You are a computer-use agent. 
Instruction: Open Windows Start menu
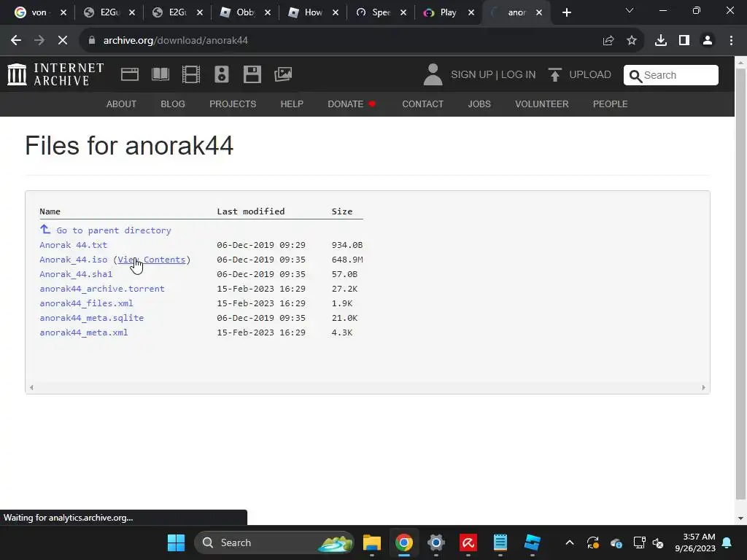[176, 542]
